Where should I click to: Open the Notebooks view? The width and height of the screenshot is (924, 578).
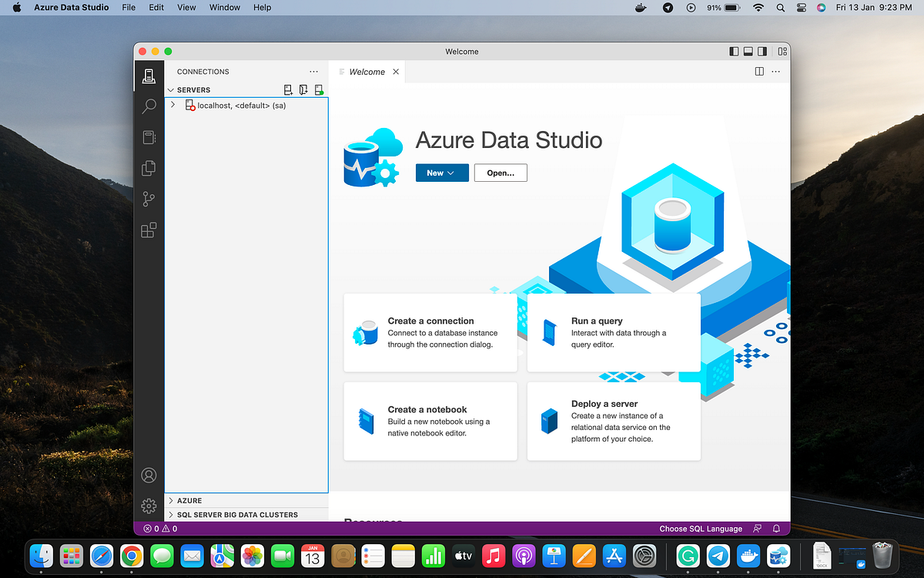point(149,137)
